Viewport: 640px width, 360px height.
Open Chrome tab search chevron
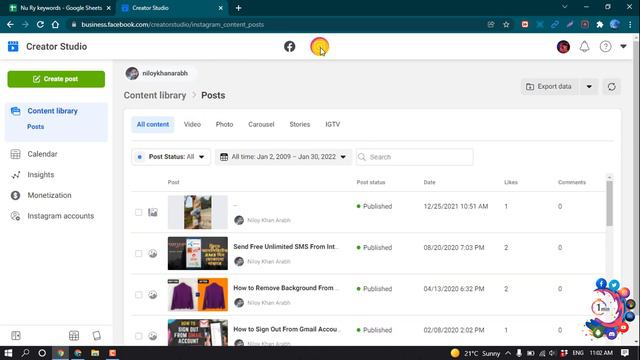tap(564, 7)
